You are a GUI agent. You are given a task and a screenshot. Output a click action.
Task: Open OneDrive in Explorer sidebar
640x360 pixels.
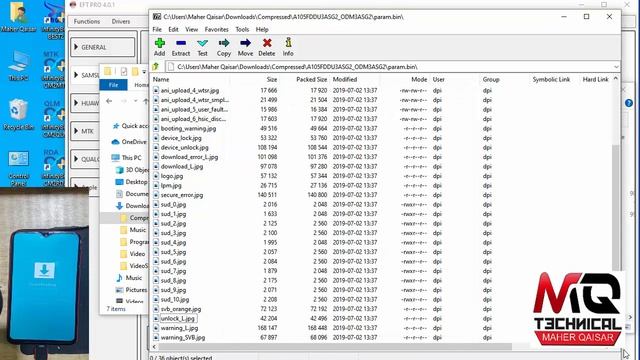tap(129, 142)
